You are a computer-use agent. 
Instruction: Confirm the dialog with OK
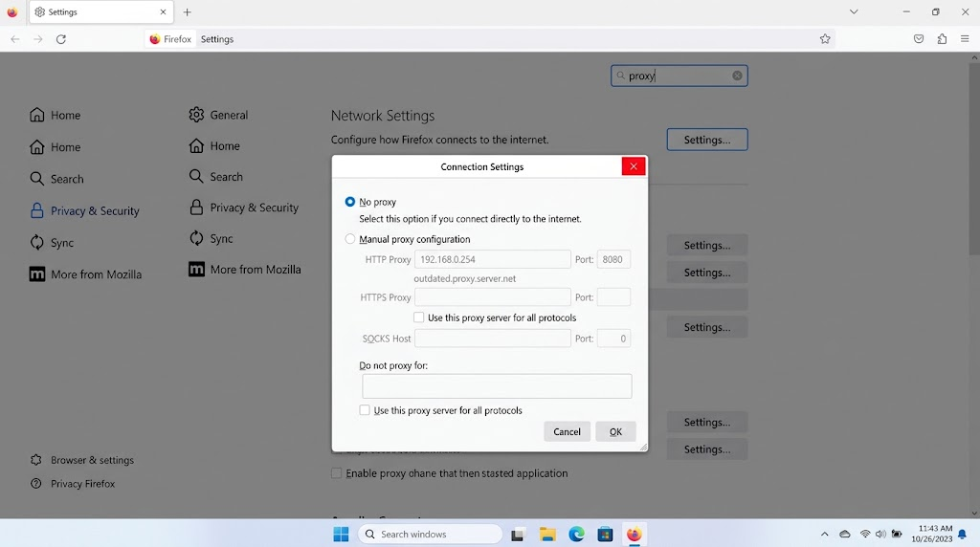(615, 431)
